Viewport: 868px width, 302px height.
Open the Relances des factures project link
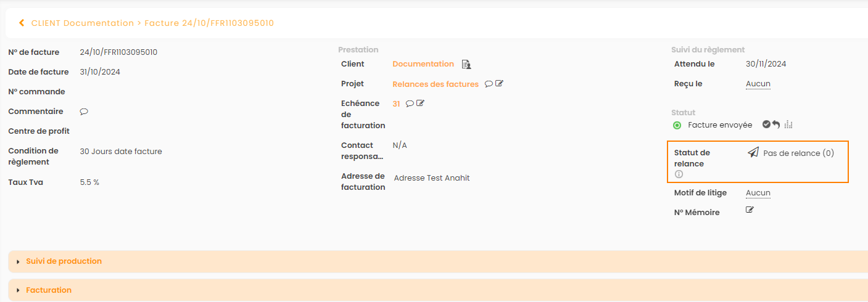(436, 84)
